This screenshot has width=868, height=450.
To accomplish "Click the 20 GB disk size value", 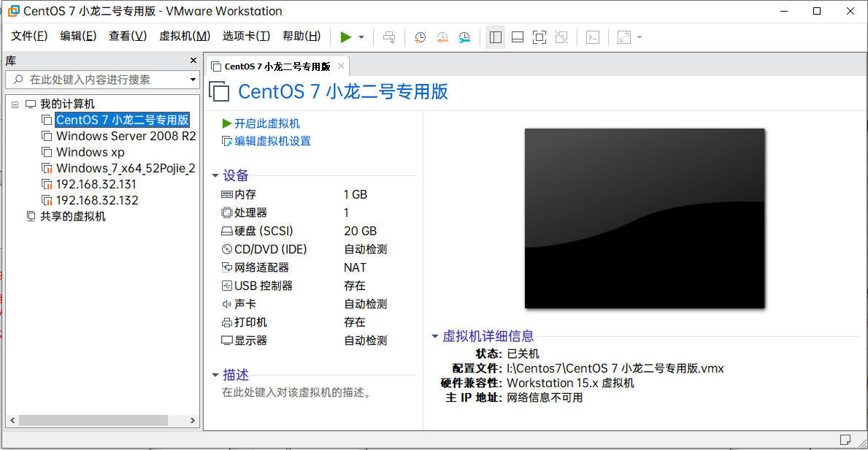I will pos(361,231).
